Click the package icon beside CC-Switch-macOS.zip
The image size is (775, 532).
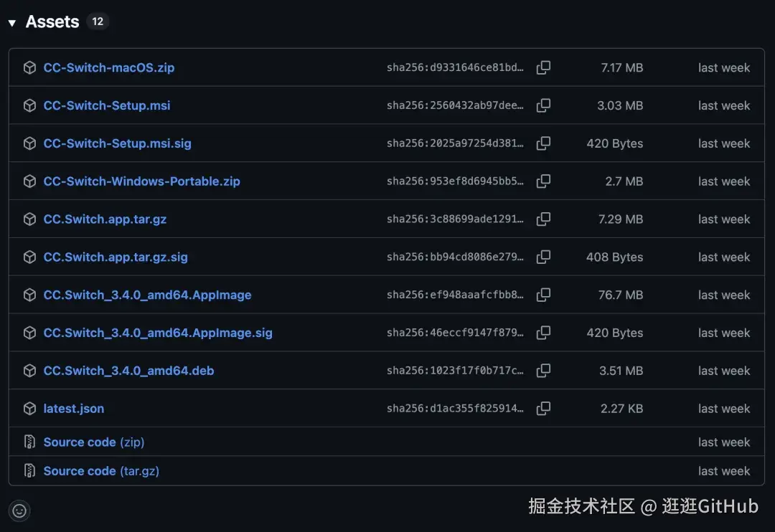click(29, 67)
